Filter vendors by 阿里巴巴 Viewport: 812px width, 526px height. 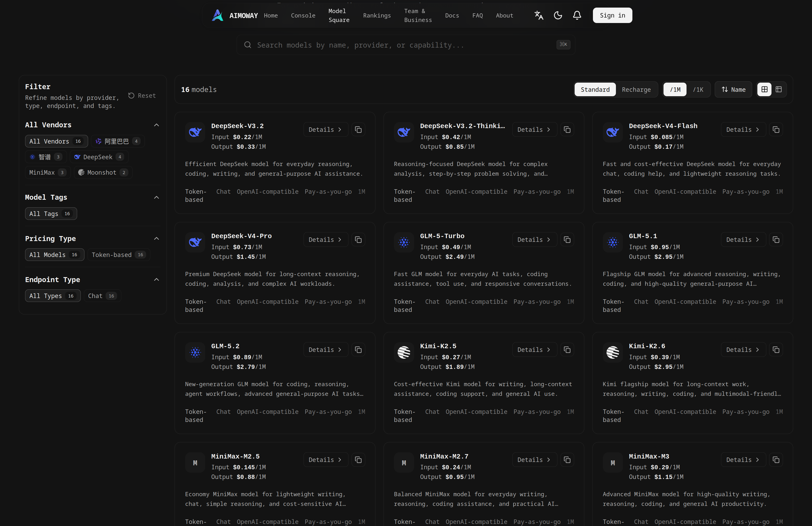click(118, 141)
